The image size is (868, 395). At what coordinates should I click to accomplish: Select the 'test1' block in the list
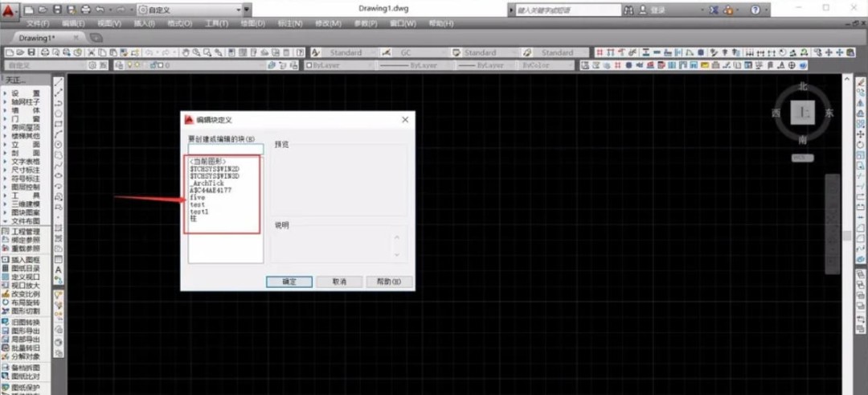coord(199,212)
